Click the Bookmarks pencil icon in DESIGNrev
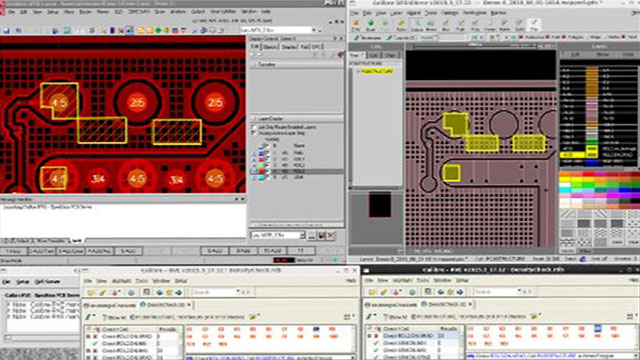 click(357, 38)
